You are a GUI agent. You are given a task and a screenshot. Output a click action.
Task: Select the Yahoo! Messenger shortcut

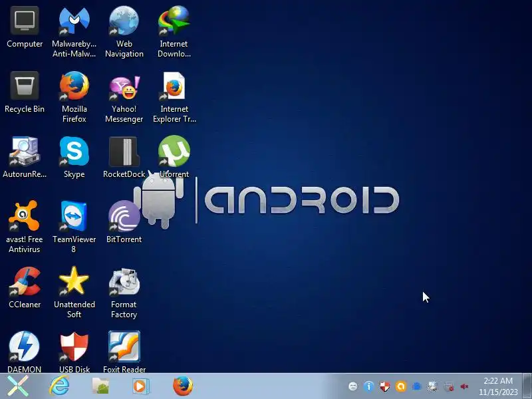124,97
